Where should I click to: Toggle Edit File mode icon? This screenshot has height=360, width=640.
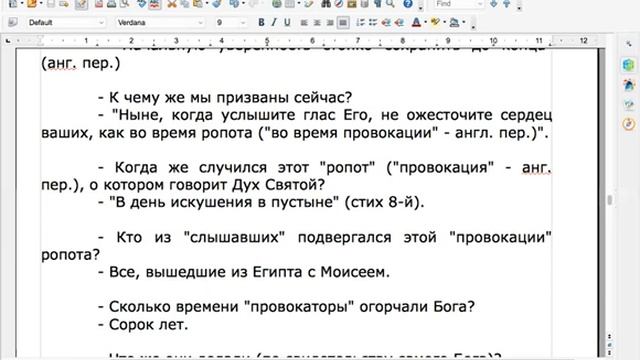[x=81, y=4]
